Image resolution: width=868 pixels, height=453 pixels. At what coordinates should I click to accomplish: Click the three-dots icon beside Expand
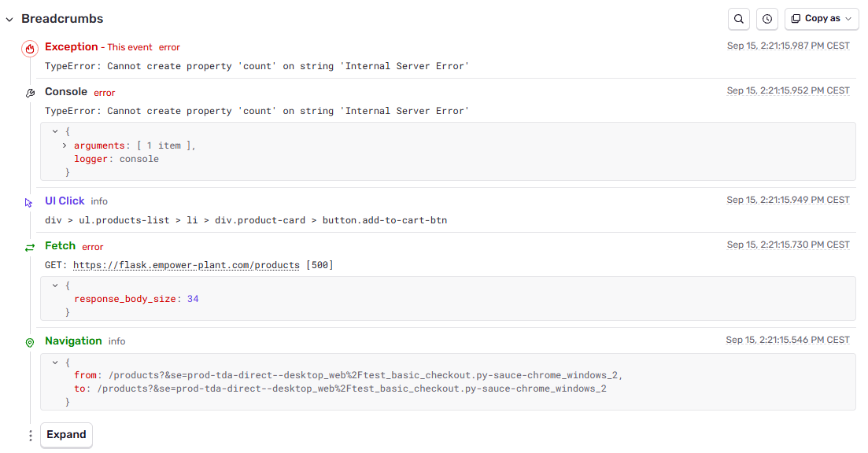[31, 436]
